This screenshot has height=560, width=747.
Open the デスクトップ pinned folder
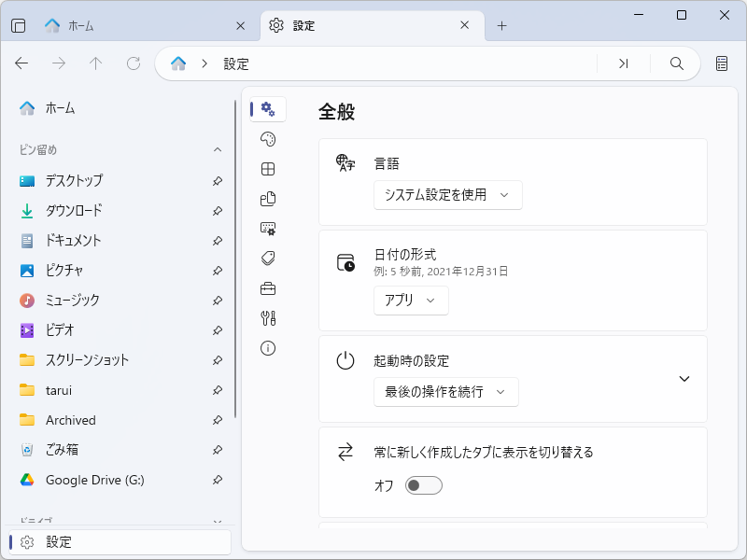pyautogui.click(x=120, y=181)
